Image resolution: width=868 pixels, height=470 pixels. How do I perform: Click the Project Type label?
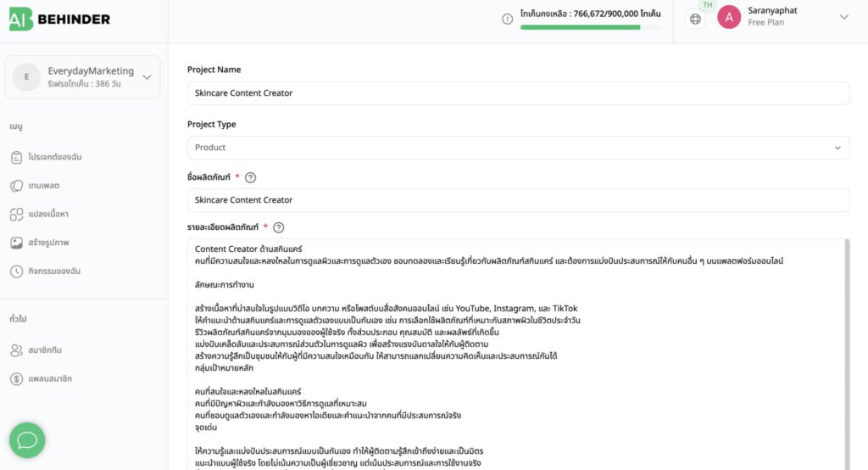point(211,124)
